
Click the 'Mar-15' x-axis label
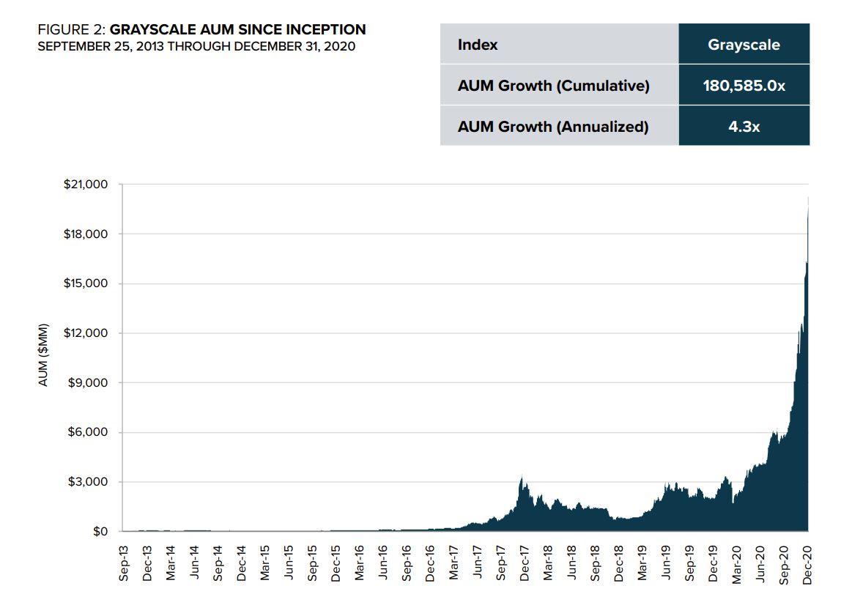tap(265, 563)
